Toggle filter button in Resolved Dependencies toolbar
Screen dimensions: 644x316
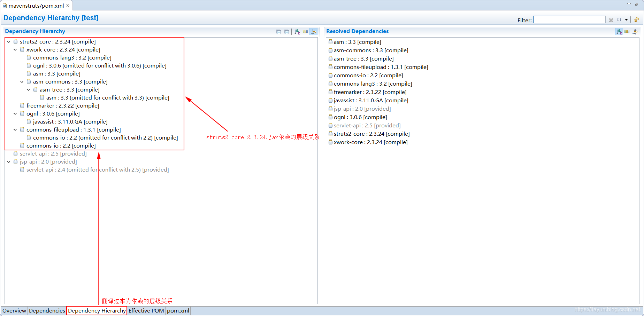point(635,32)
